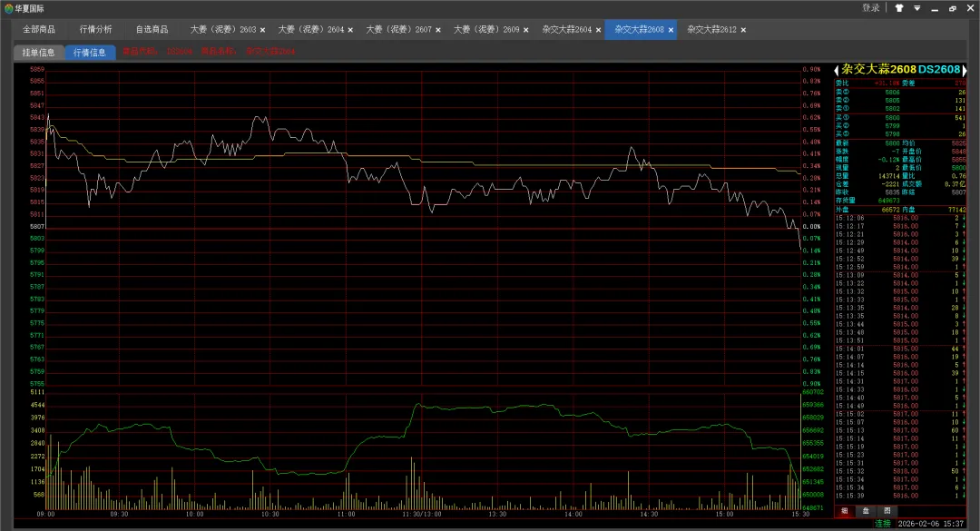This screenshot has width=980, height=531.
Task: Click the 15:15:13 trade tick row
Action: tap(901, 430)
